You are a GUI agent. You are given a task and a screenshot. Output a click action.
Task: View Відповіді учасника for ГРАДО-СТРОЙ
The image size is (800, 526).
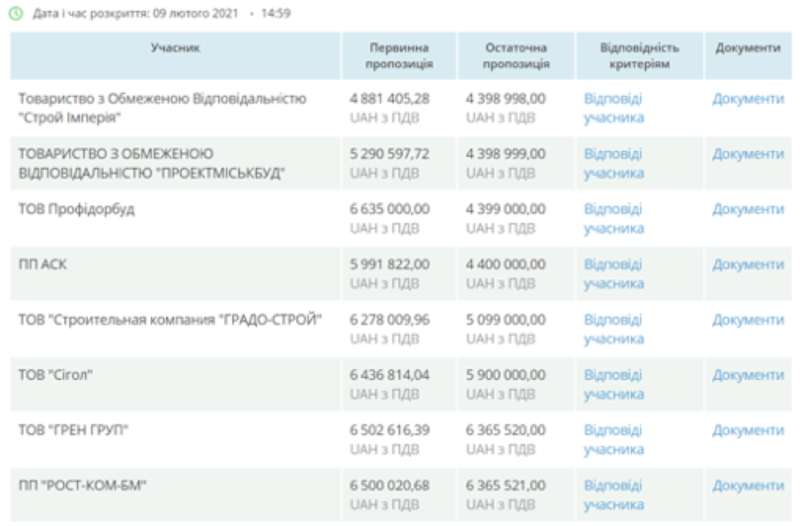click(x=614, y=329)
